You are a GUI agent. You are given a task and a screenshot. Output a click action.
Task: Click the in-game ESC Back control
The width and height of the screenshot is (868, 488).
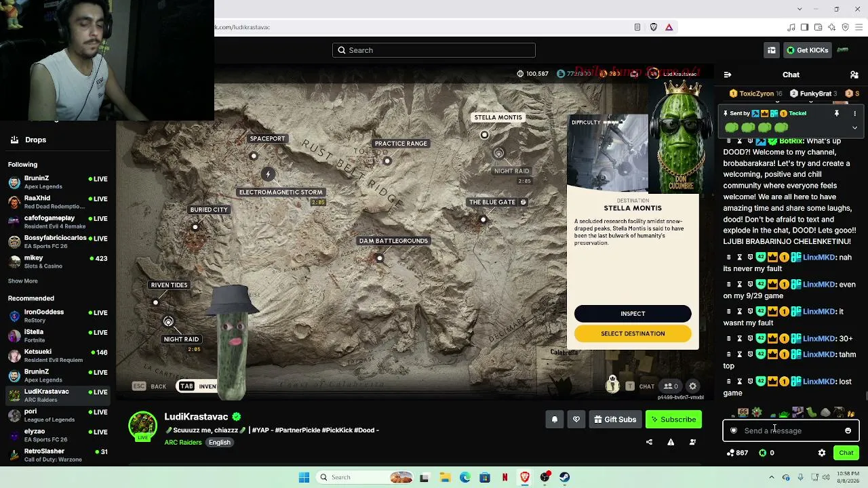[x=150, y=386]
